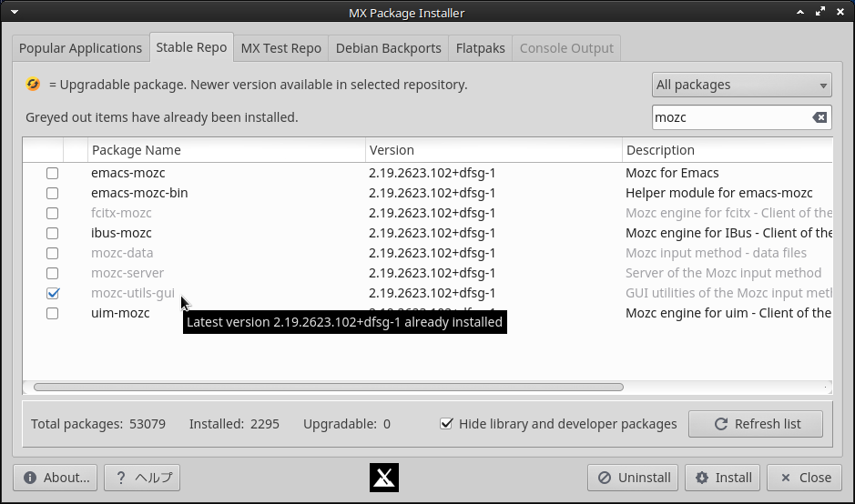The width and height of the screenshot is (855, 504).
Task: Click the About... button
Action: [55, 478]
